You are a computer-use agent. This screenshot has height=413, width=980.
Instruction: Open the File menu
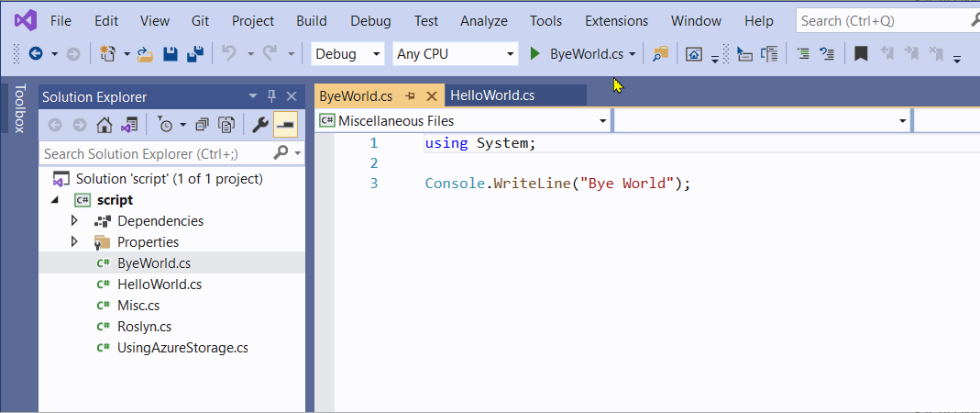[x=61, y=20]
